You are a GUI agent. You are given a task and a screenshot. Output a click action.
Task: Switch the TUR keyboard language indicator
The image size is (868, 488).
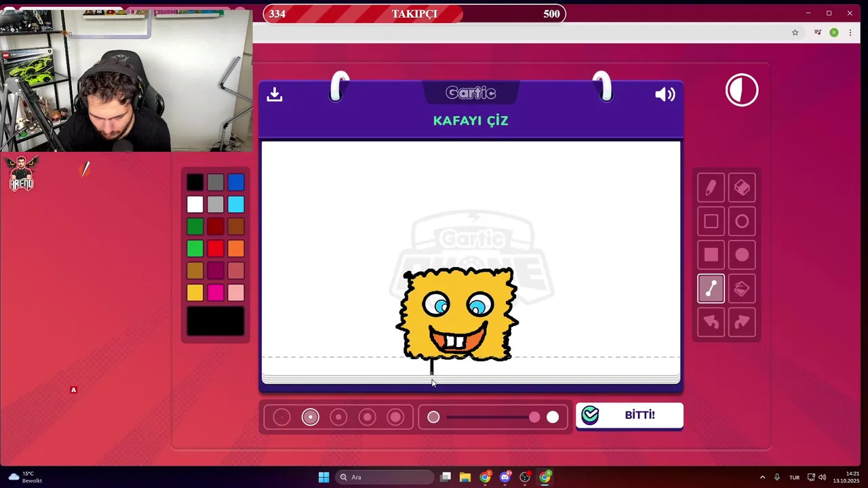coord(794,477)
